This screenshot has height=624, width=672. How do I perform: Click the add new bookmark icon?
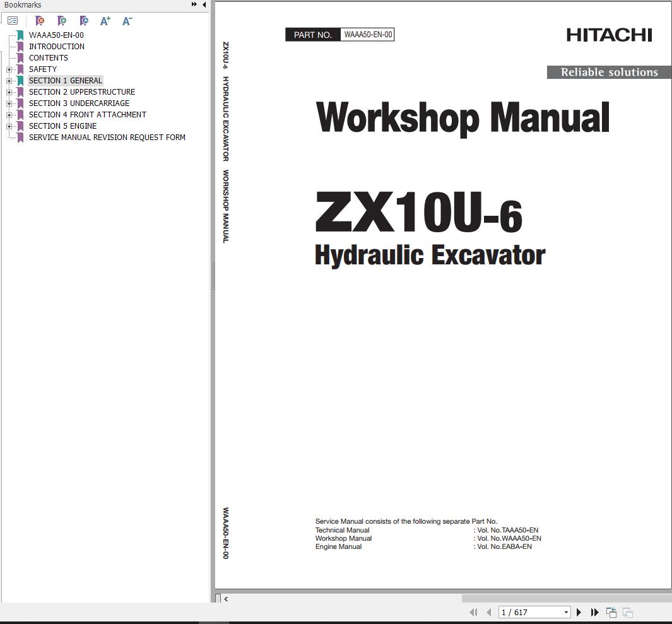pyautogui.click(x=62, y=21)
